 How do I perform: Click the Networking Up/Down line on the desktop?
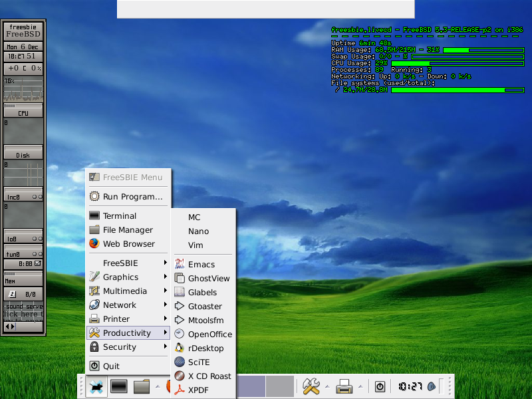[401, 76]
